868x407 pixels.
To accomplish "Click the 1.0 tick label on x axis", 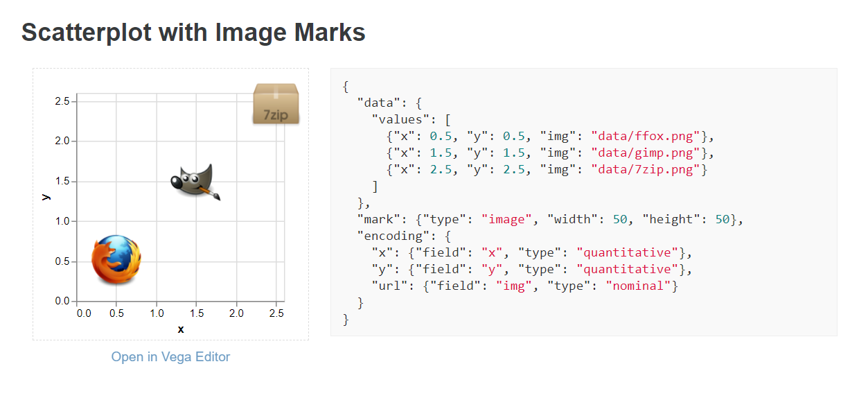I will coord(156,313).
